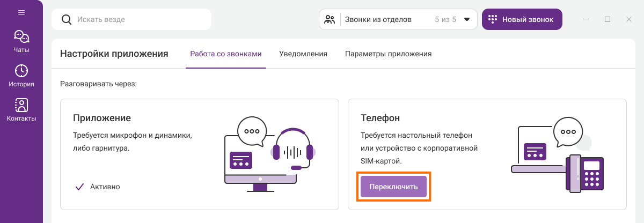Screen dimensions: 644x223
Task: Open the Параметры приложения tab
Action: [389, 54]
